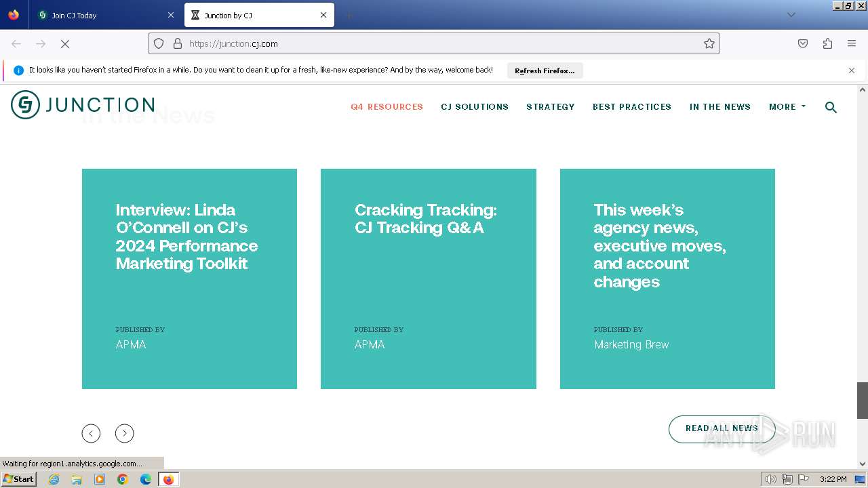868x488 pixels.
Task: Open the Firefox View pinned icon
Action: pyautogui.click(x=14, y=15)
